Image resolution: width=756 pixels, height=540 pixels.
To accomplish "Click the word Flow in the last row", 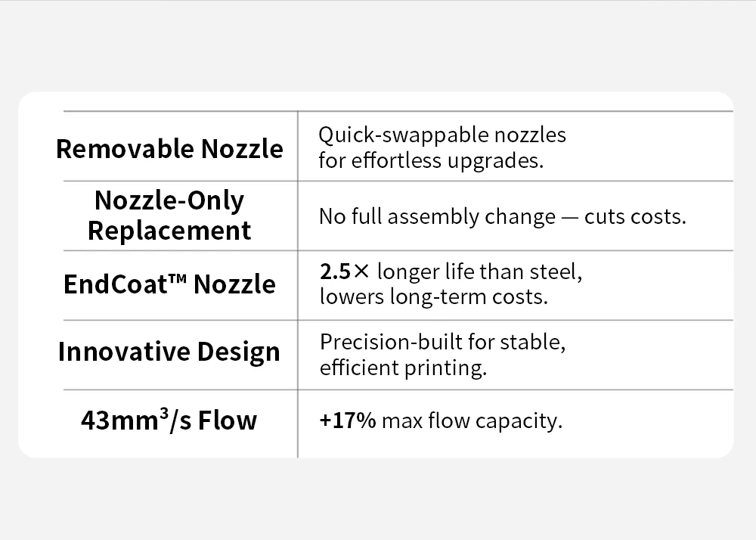I will click(228, 420).
